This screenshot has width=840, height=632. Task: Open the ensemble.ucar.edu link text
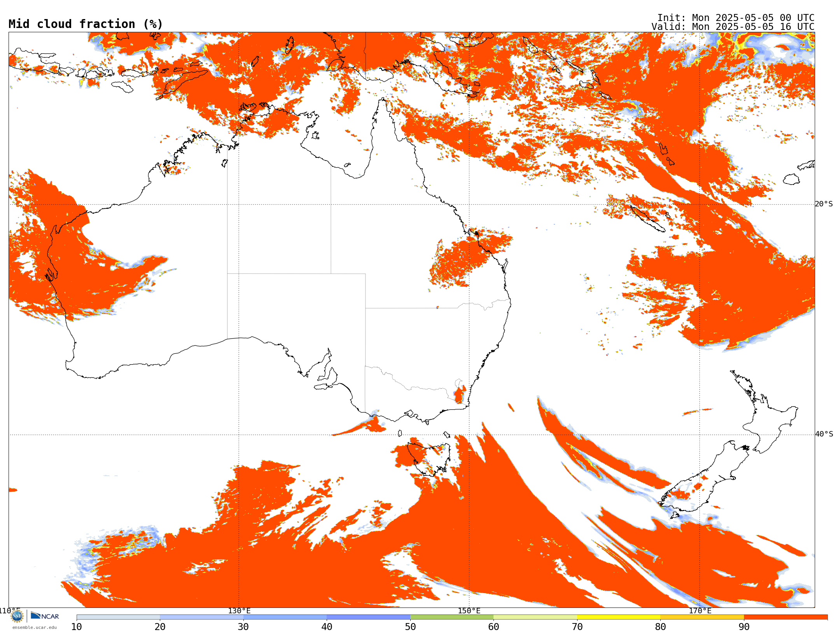(x=35, y=627)
